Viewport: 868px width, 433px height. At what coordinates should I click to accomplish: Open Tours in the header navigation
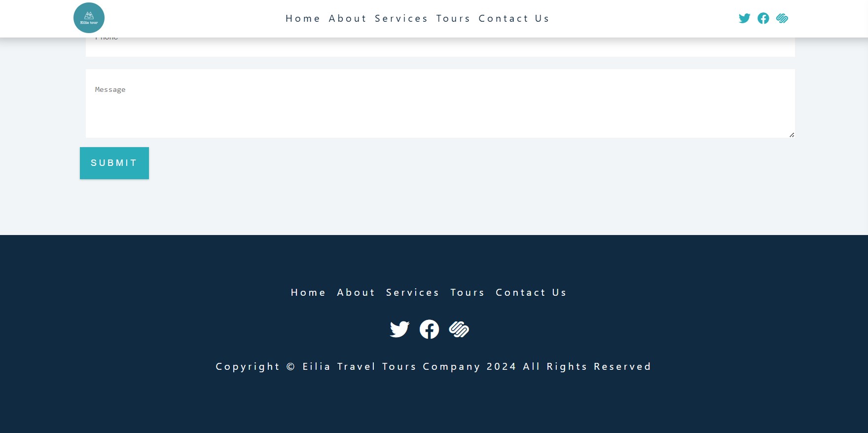tap(453, 19)
